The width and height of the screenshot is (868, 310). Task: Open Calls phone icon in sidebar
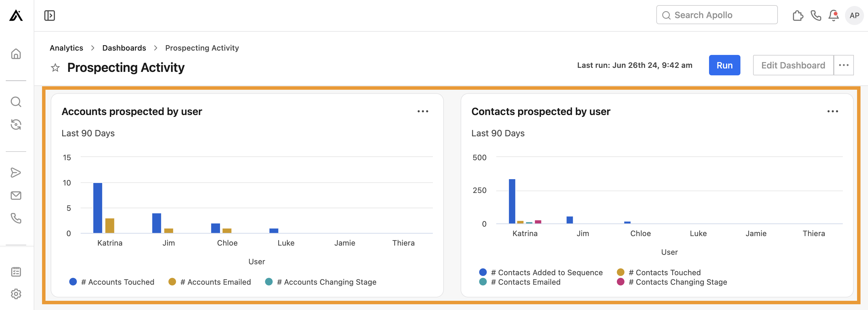tap(16, 219)
